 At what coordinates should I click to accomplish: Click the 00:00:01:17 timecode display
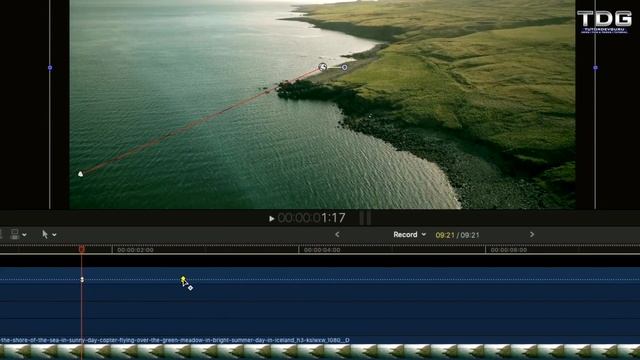(x=311, y=218)
